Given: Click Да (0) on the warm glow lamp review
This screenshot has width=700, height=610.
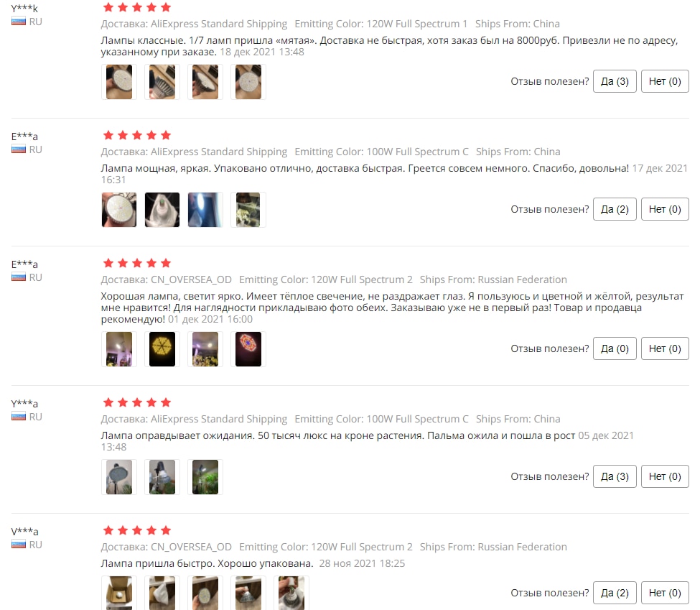Looking at the screenshot, I should tap(615, 348).
